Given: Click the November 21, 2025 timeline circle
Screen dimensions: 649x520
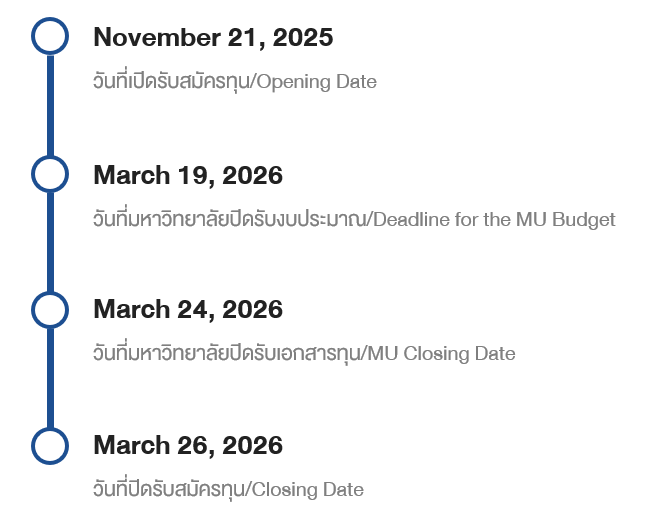Looking at the screenshot, I should coord(50,37).
